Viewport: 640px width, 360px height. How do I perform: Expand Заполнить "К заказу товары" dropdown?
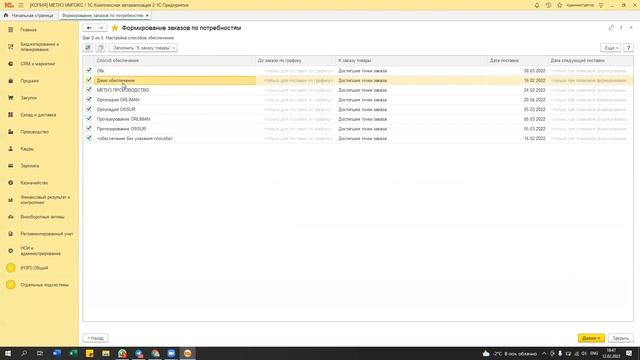pos(142,48)
